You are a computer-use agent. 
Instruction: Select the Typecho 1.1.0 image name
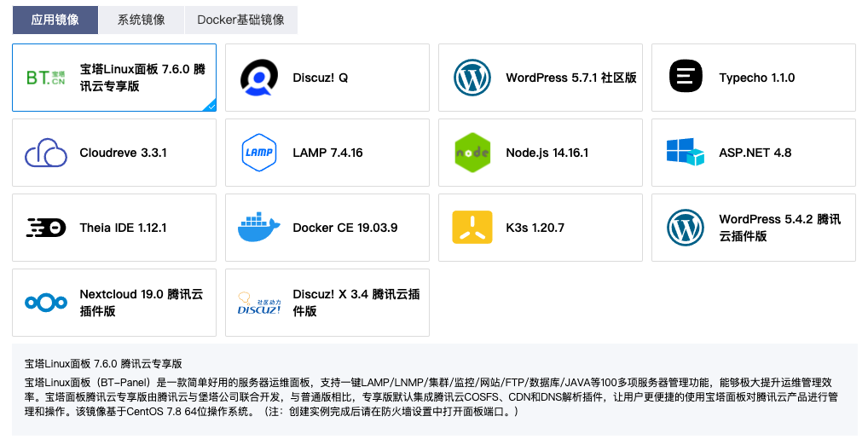(757, 78)
